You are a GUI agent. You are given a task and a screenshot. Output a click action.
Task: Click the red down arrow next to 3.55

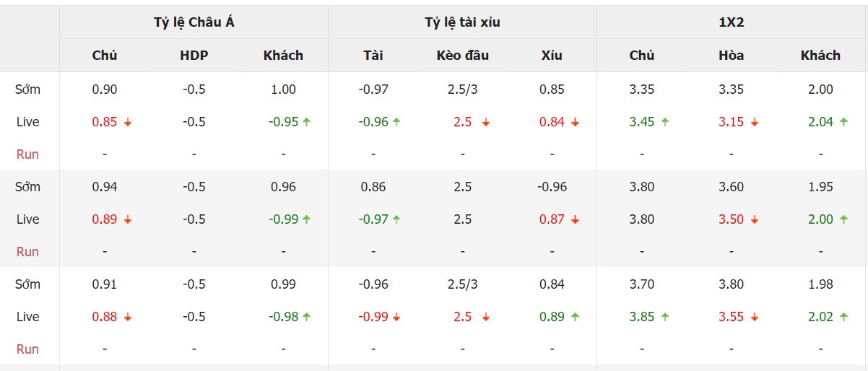[x=755, y=318]
